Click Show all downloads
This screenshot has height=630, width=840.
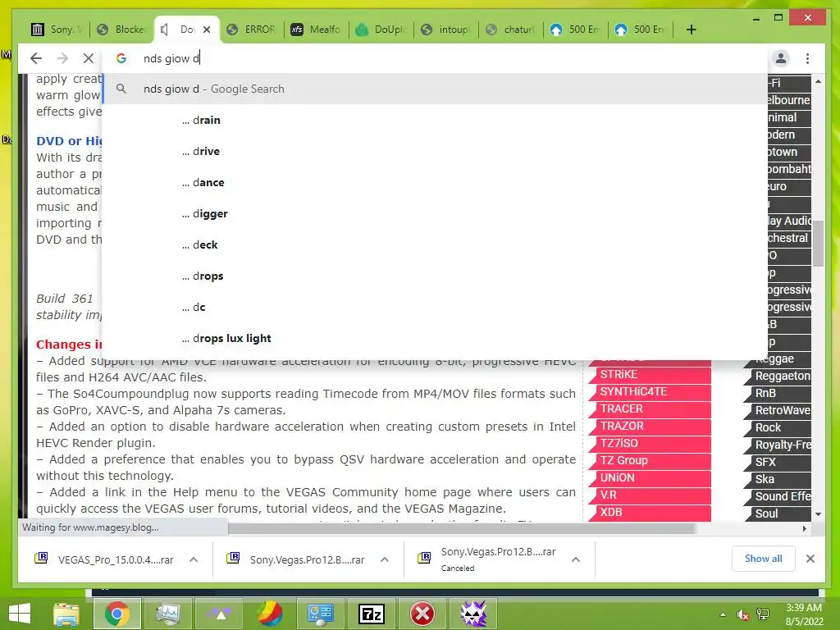pyautogui.click(x=764, y=558)
